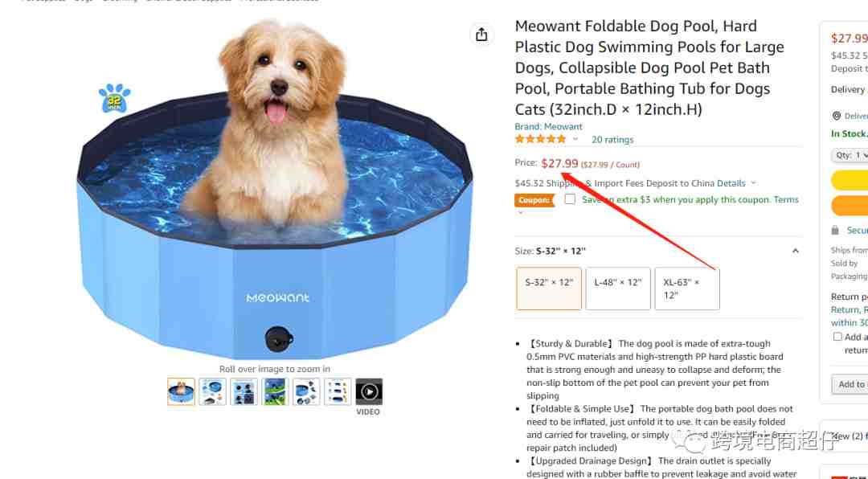
Task: Select size S-32" × 12" option
Action: (x=549, y=289)
